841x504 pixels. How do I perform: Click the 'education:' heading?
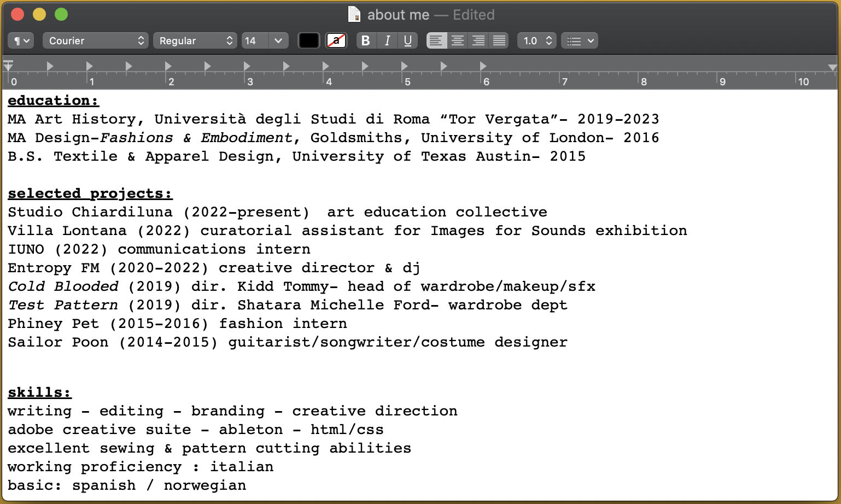point(53,101)
